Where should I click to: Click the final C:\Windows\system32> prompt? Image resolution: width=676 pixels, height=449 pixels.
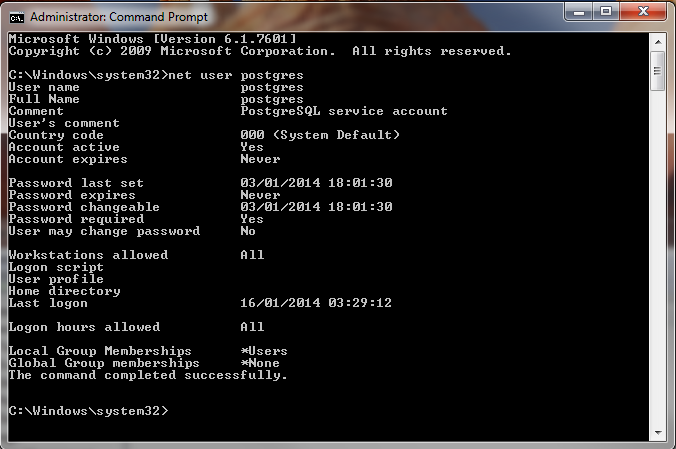point(88,411)
